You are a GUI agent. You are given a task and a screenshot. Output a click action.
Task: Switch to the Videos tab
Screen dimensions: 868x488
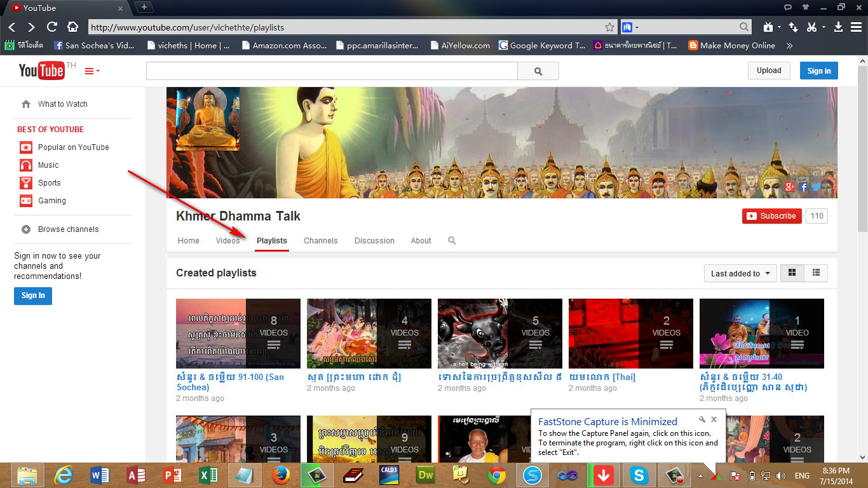[227, 241]
